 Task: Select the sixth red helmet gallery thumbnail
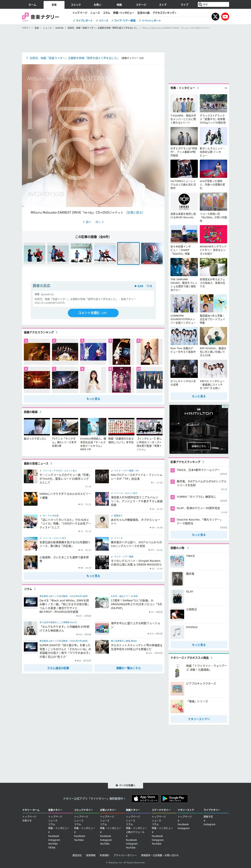tap(152, 253)
